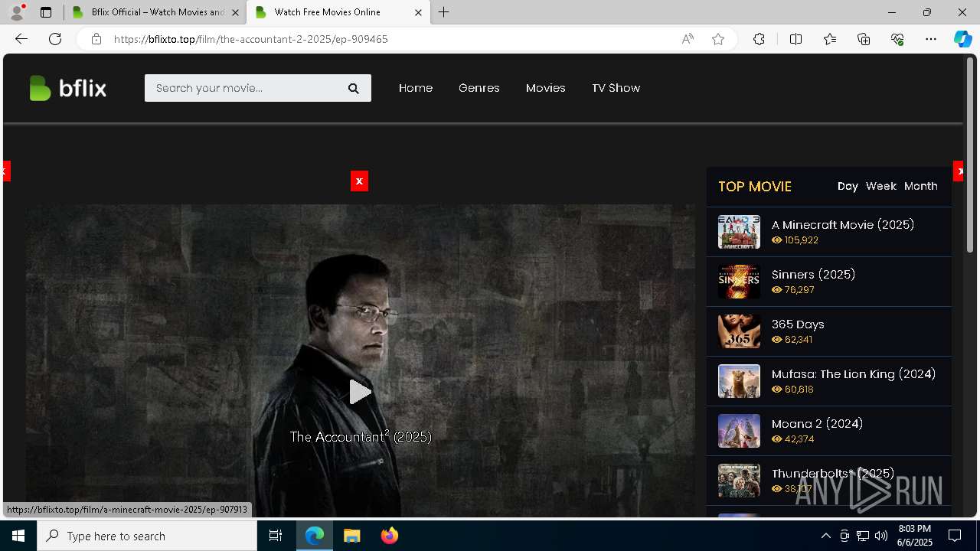Viewport: 980px width, 551px height.
Task: Click taskbar search box
Action: tap(147, 536)
